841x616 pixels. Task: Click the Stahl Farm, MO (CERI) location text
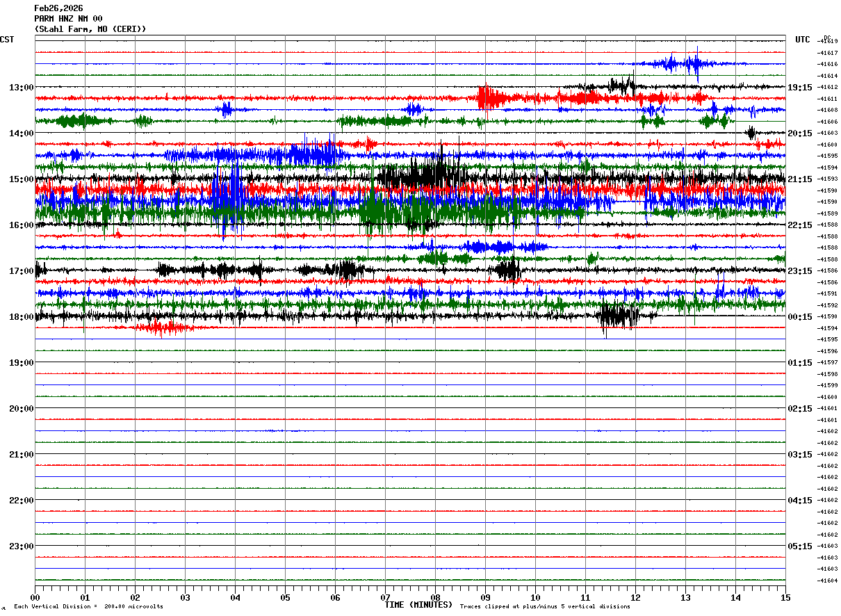point(90,29)
